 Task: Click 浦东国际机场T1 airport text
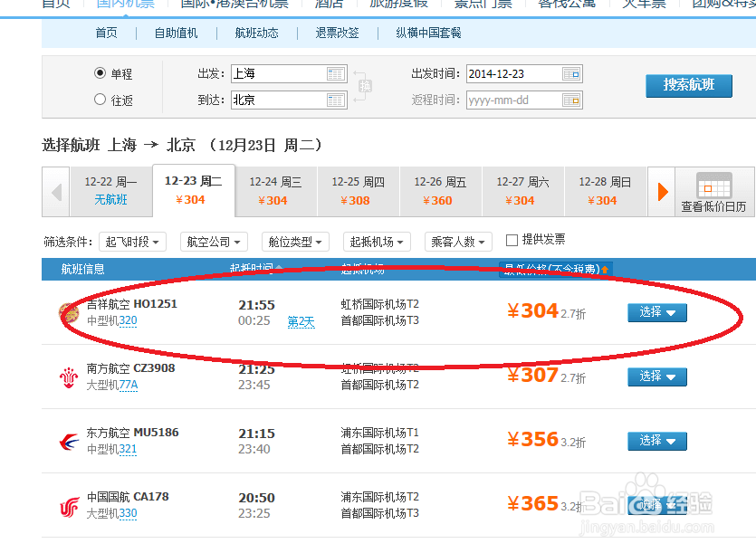(x=380, y=433)
